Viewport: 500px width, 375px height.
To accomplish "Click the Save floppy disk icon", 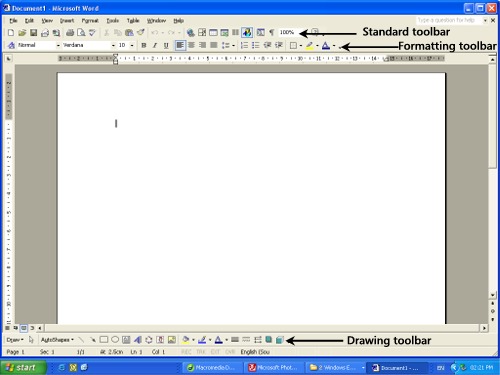I will 33,33.
